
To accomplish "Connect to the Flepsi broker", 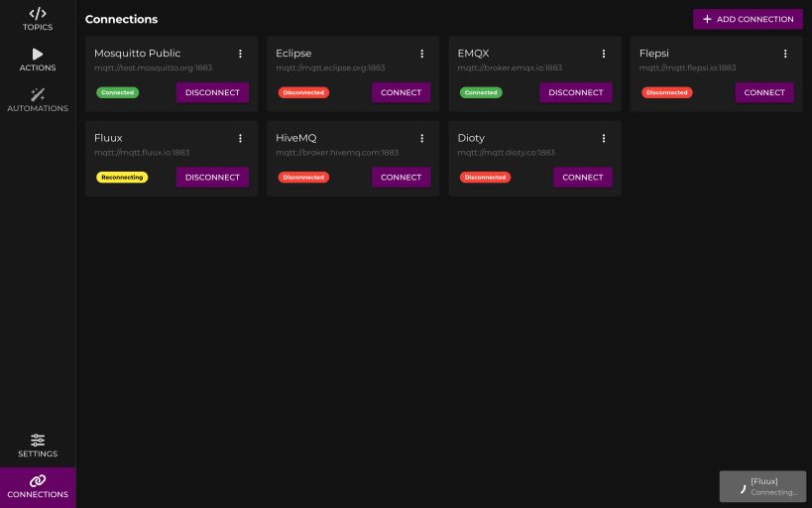I will [764, 92].
